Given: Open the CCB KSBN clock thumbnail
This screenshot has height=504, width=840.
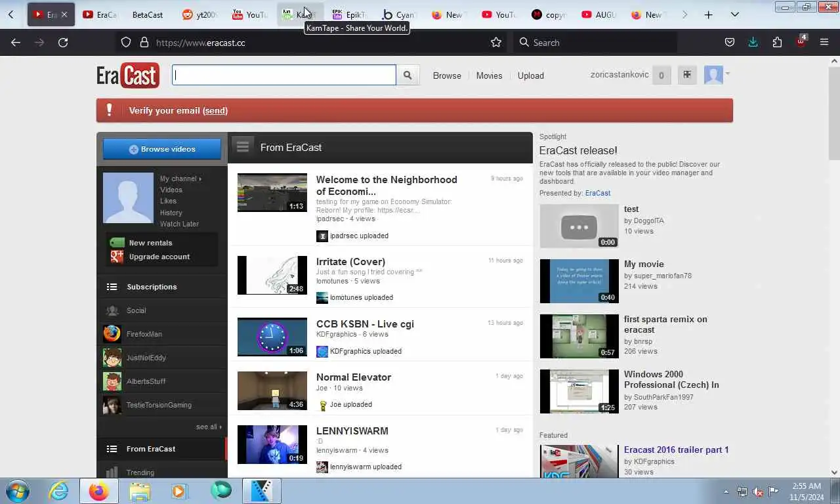Looking at the screenshot, I should (272, 337).
